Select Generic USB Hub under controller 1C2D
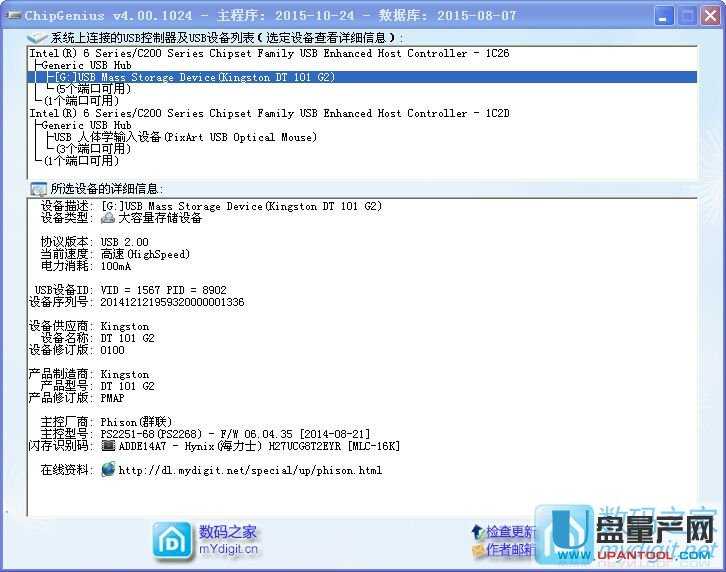Image resolution: width=726 pixels, height=572 pixels. (x=86, y=126)
